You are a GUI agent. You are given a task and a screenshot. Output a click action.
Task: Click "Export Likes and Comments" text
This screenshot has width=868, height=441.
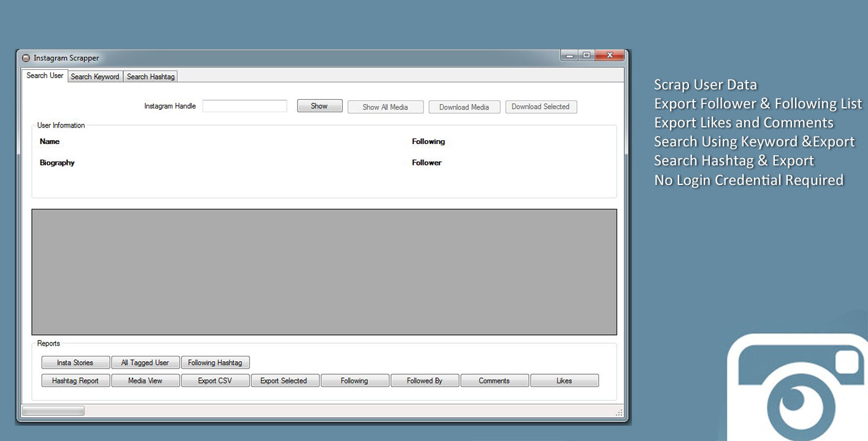pyautogui.click(x=744, y=123)
